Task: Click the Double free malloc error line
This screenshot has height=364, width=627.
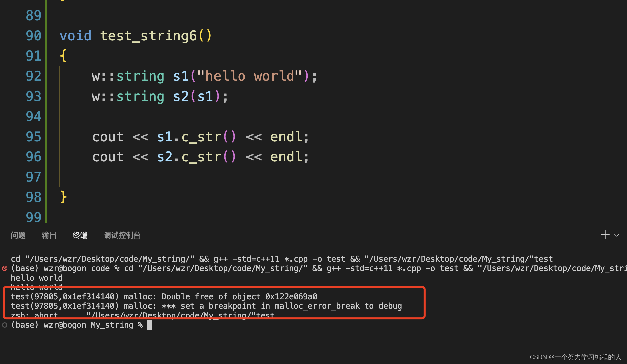Action: tap(164, 297)
